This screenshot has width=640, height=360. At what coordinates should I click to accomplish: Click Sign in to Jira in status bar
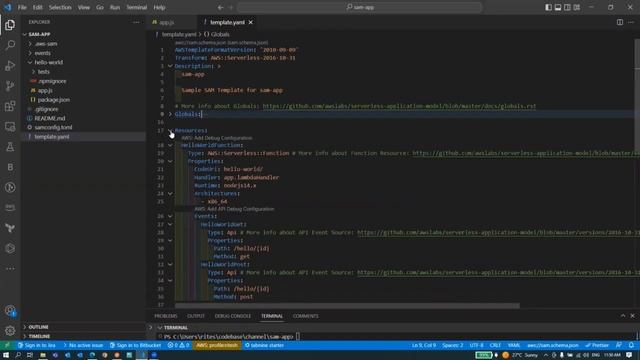tap(37, 345)
